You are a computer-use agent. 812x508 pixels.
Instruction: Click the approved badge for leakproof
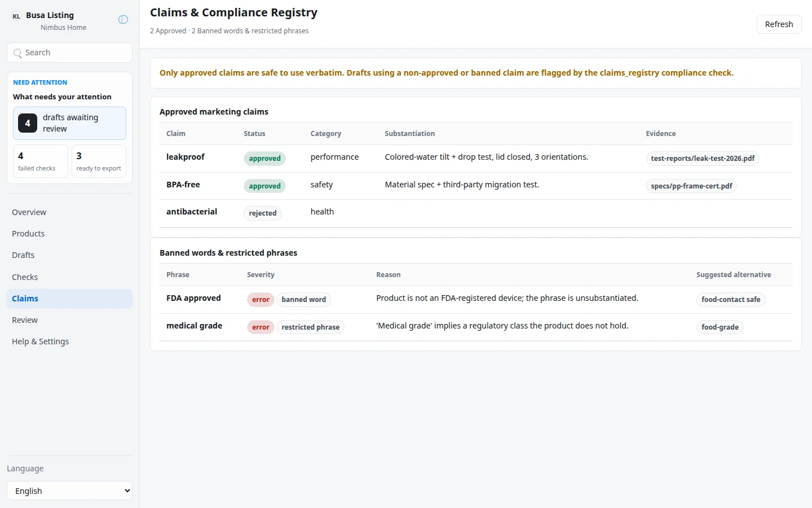pyautogui.click(x=264, y=159)
